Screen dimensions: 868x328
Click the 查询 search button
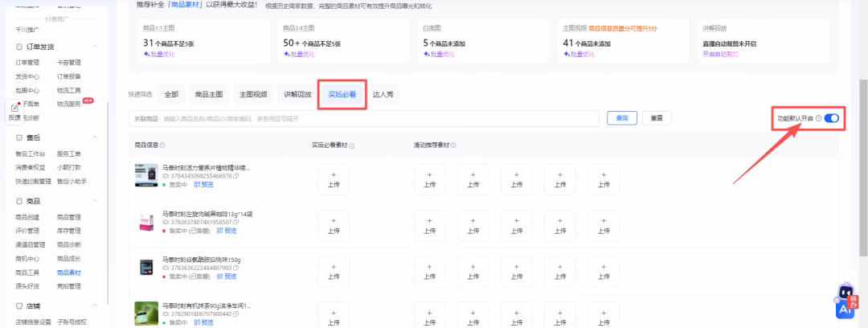(621, 118)
